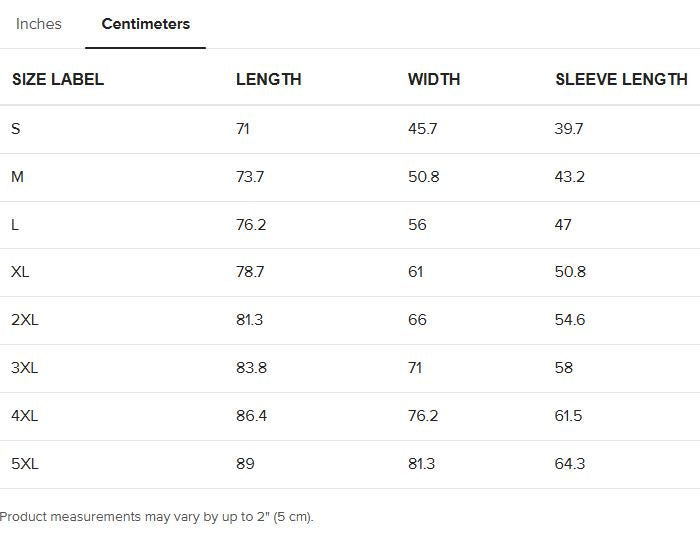
Task: Select the XL size row label
Action: [20, 272]
